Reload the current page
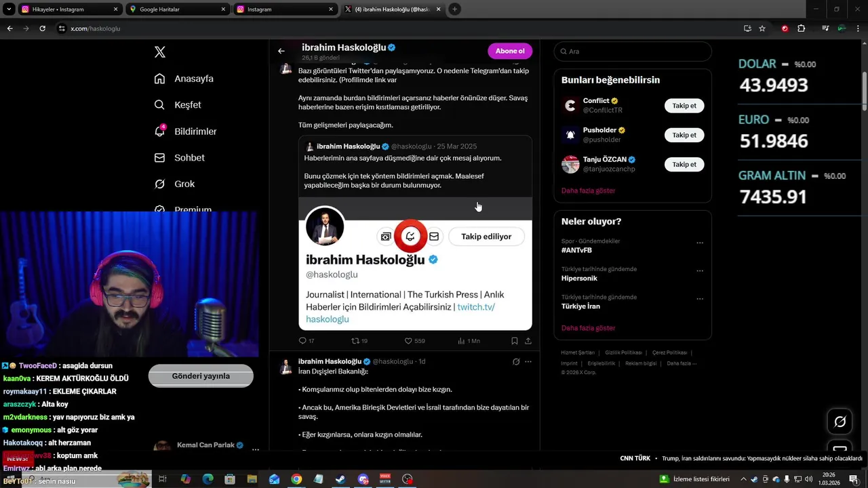 pos(42,28)
